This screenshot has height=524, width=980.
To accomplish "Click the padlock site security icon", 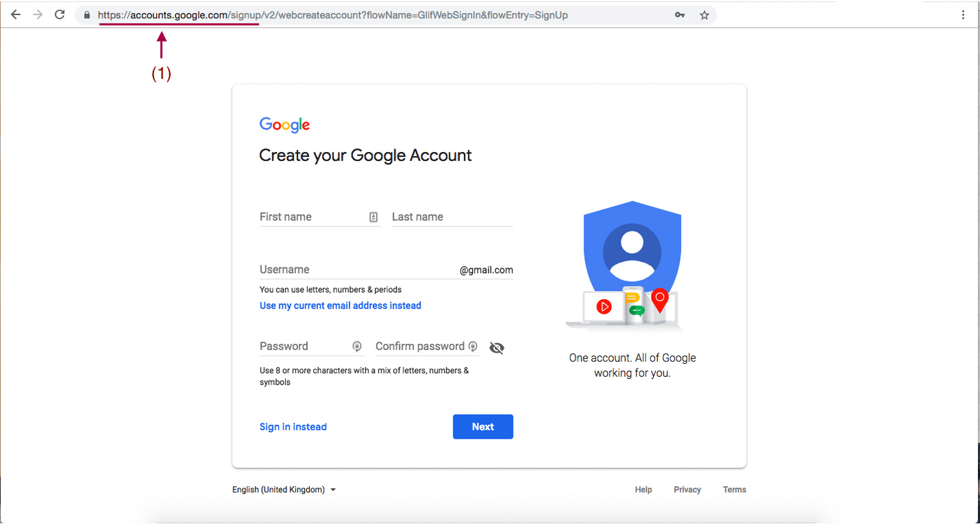I will point(87,15).
